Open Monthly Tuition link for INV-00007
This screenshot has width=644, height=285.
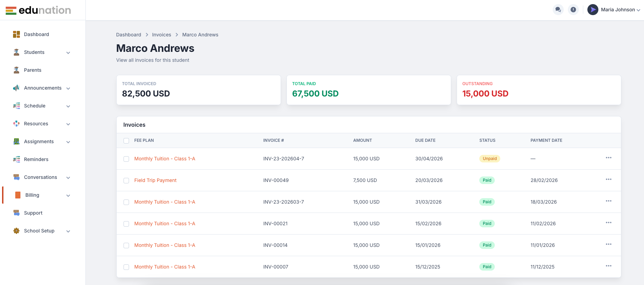click(x=165, y=267)
